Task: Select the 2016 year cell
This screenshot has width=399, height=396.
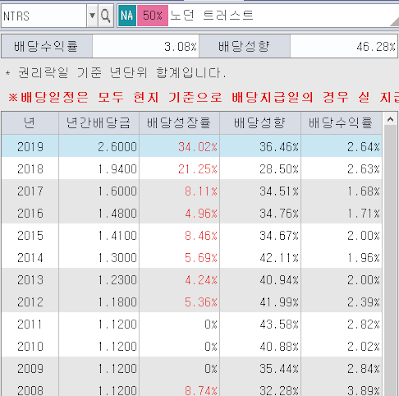Action: pos(30,213)
